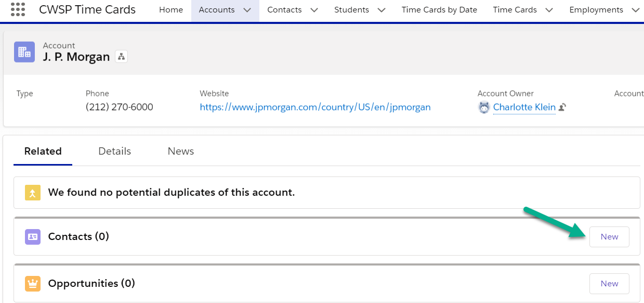Open the Employments navigation tab
This screenshot has width=644, height=303.
[x=596, y=10]
